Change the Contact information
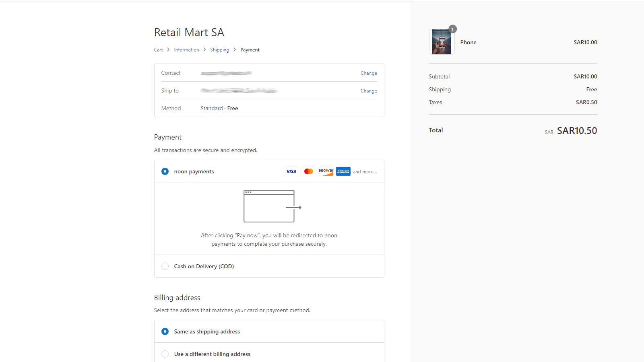 (369, 73)
